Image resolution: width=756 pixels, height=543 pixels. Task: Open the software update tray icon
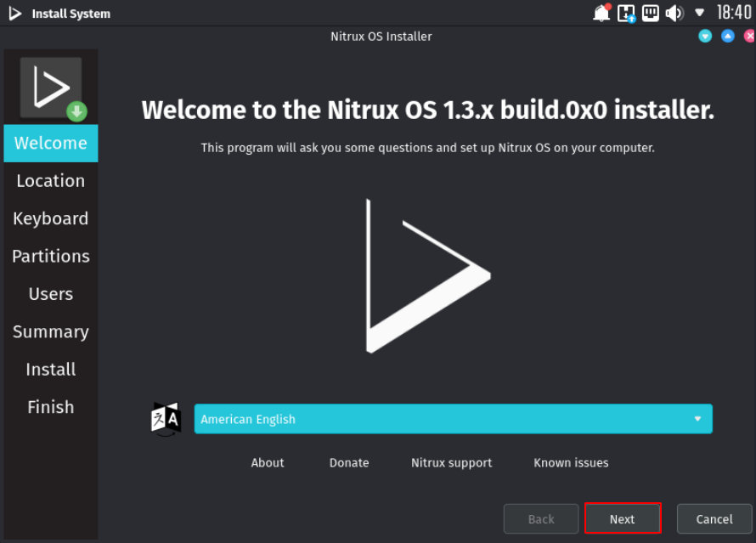[x=626, y=13]
